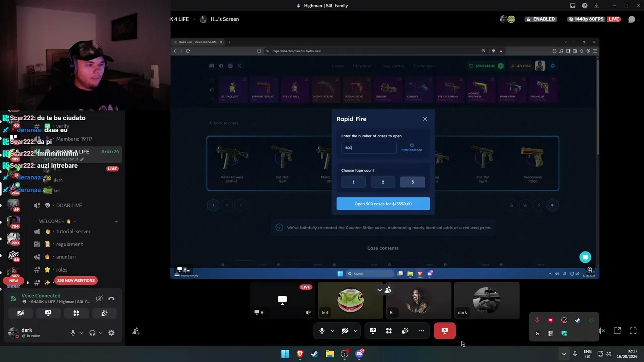The image size is (644, 362).
Task: Select ket's frog avatar tile
Action: click(351, 300)
